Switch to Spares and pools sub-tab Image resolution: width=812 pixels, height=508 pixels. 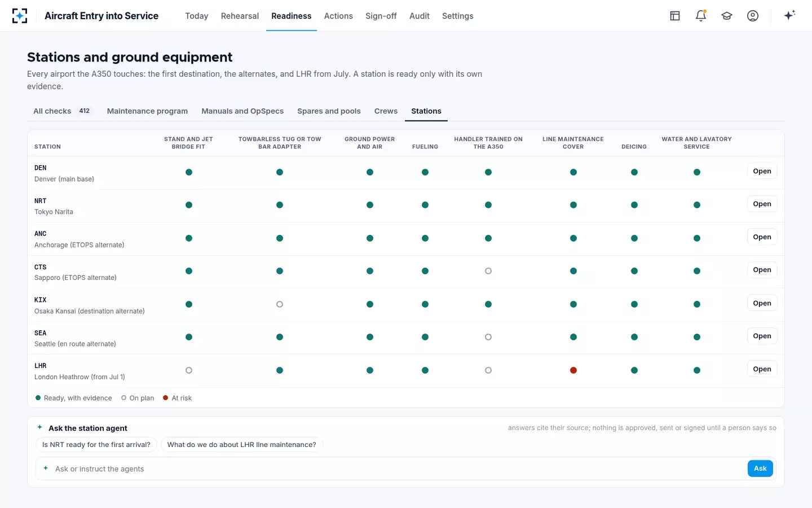click(329, 111)
